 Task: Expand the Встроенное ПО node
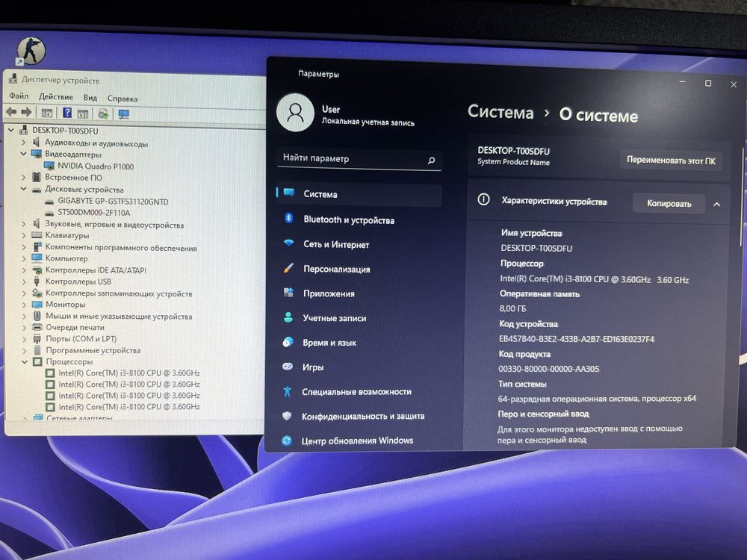pyautogui.click(x=23, y=177)
